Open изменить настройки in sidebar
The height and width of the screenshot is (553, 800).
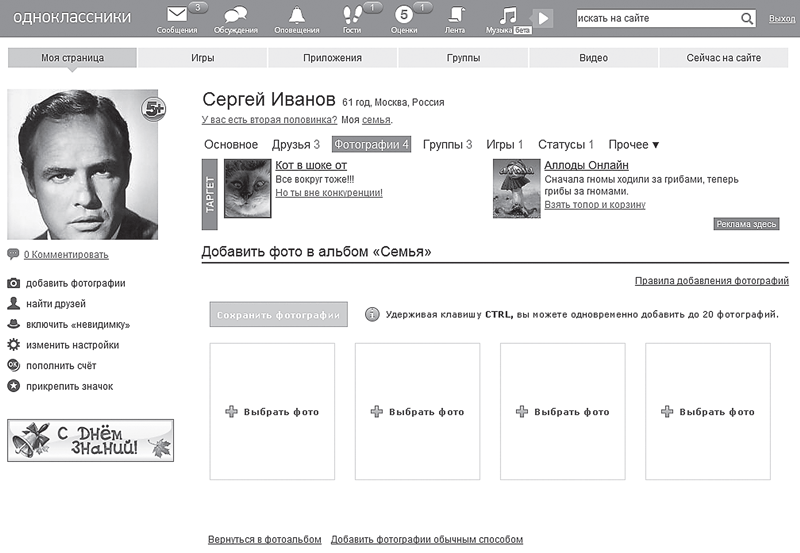pos(72,345)
